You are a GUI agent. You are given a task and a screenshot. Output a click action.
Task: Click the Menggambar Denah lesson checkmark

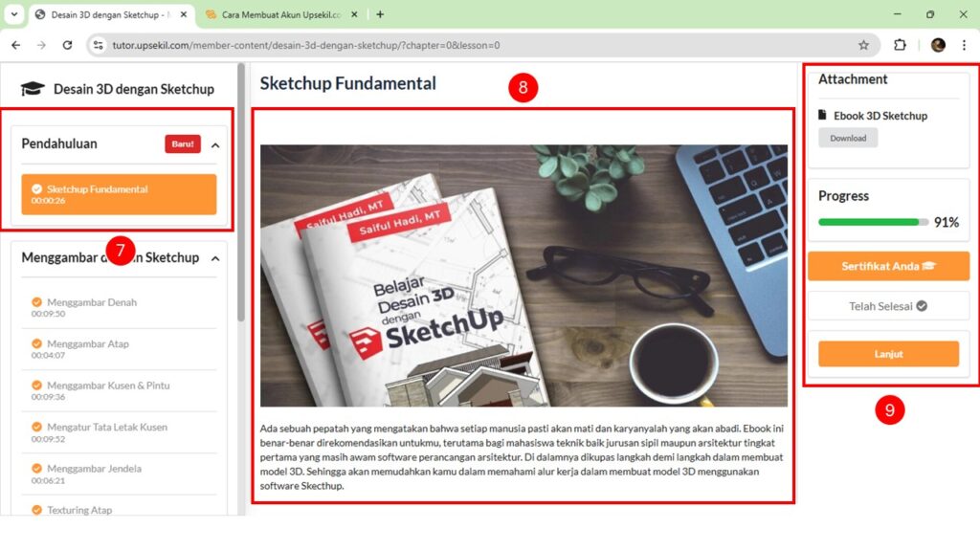tap(37, 302)
